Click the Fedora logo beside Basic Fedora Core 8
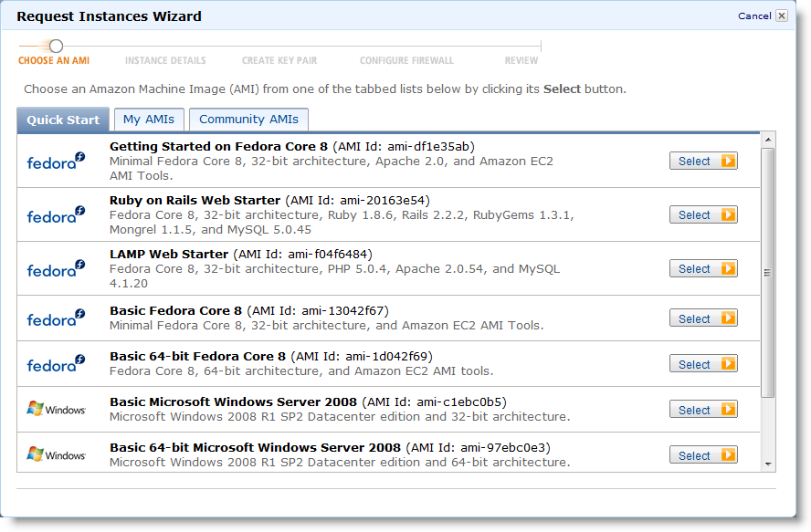 coord(56,318)
